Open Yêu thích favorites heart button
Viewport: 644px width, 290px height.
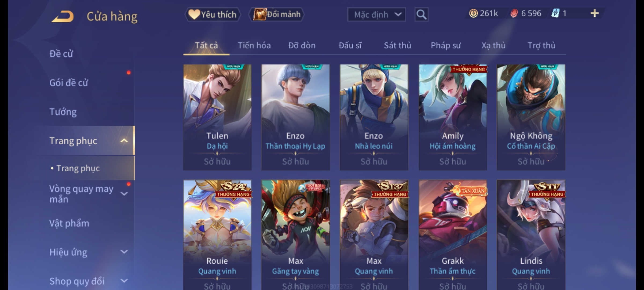click(213, 14)
